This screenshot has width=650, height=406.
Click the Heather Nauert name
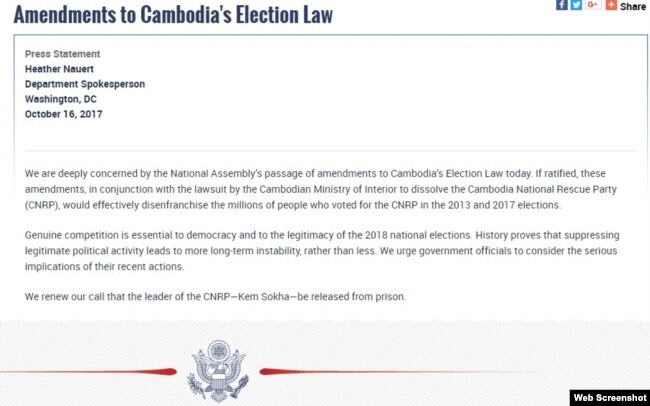59,69
